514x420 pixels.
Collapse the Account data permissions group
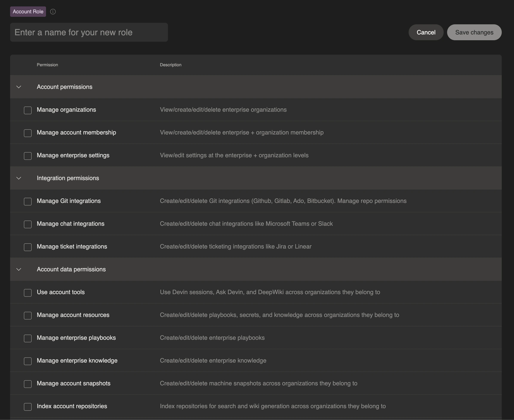(x=19, y=269)
